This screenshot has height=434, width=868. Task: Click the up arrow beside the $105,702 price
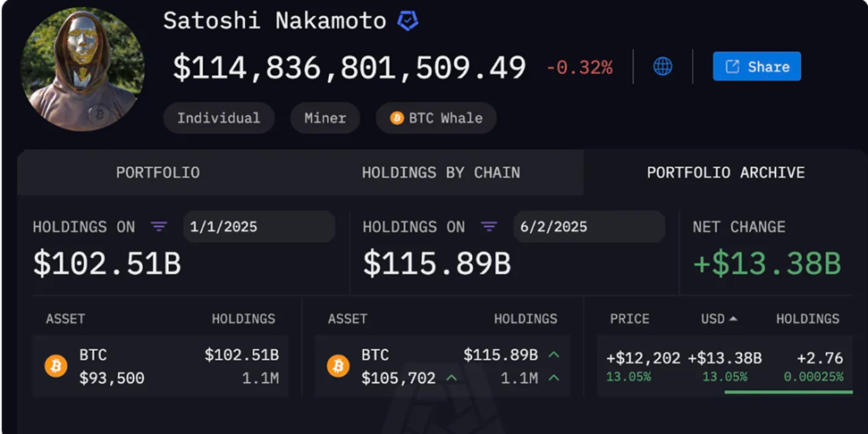pyautogui.click(x=451, y=378)
